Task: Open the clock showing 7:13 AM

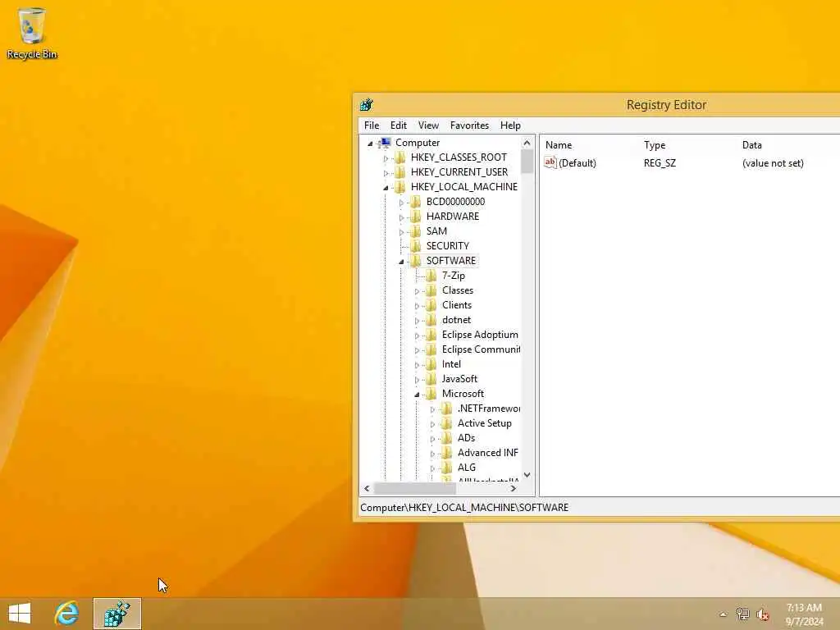Action: (x=804, y=614)
